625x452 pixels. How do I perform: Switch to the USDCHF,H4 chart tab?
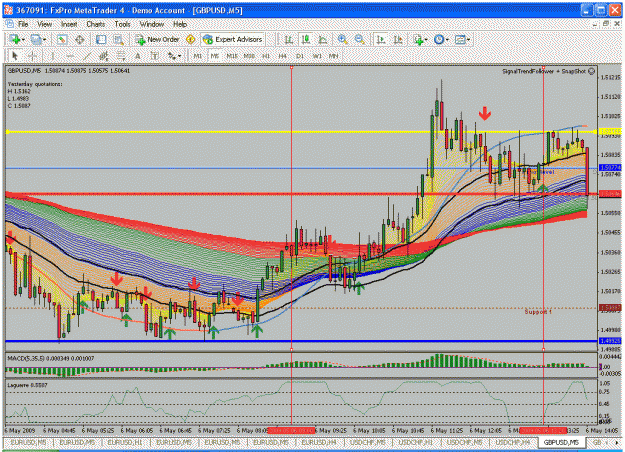[x=513, y=442]
